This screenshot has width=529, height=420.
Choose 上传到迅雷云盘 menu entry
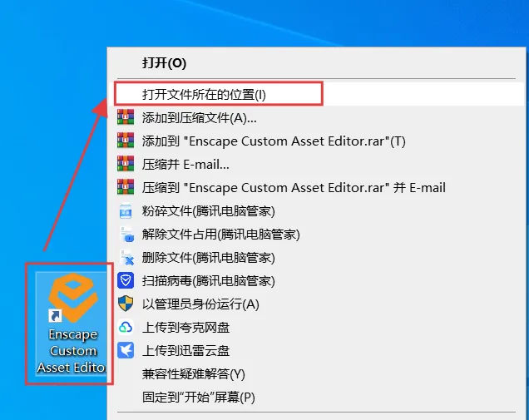point(316,350)
